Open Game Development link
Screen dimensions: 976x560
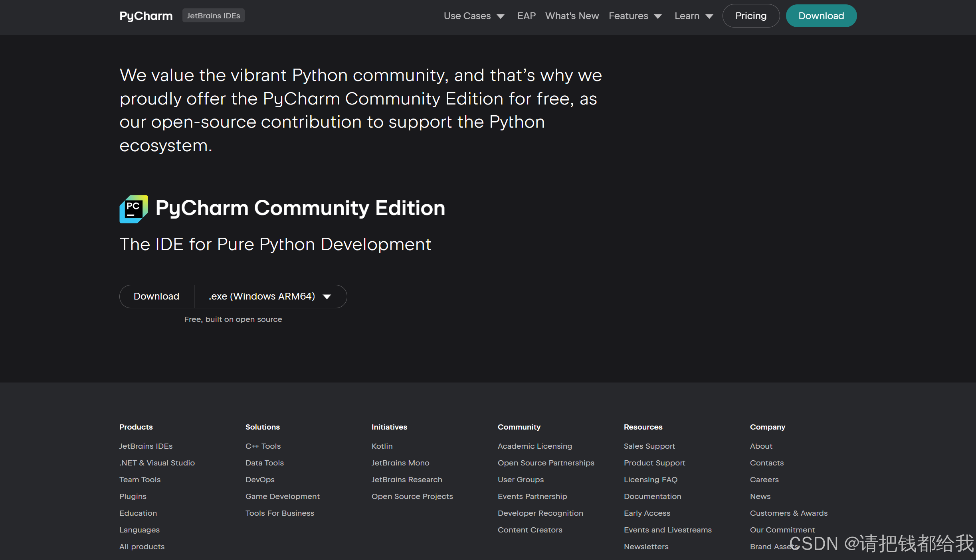[x=282, y=496]
